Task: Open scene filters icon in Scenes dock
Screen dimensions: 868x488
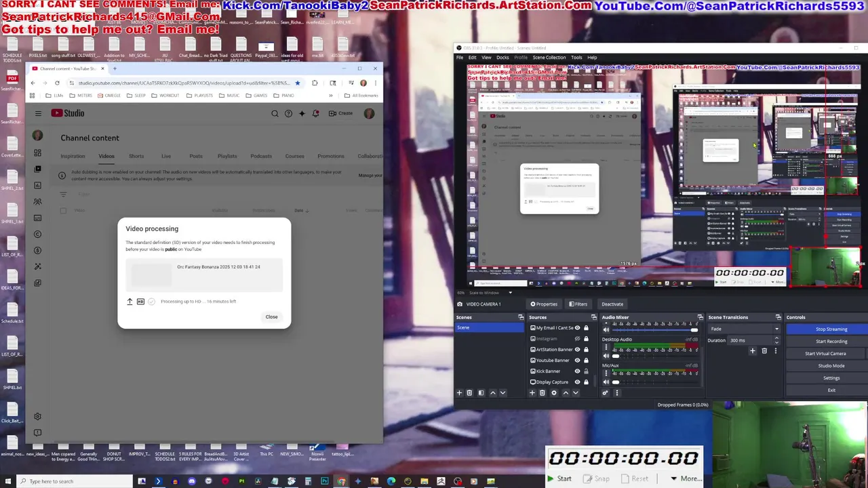Action: 481,393
